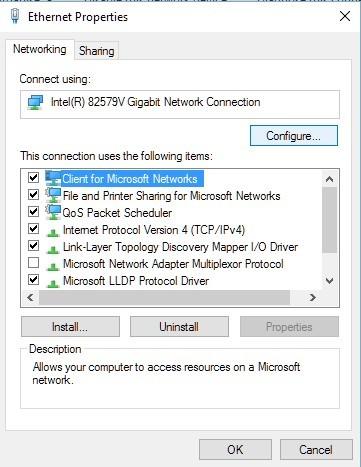Select the Client for Microsoft Networks icon
This screenshot has width=361, height=467.
(53, 179)
